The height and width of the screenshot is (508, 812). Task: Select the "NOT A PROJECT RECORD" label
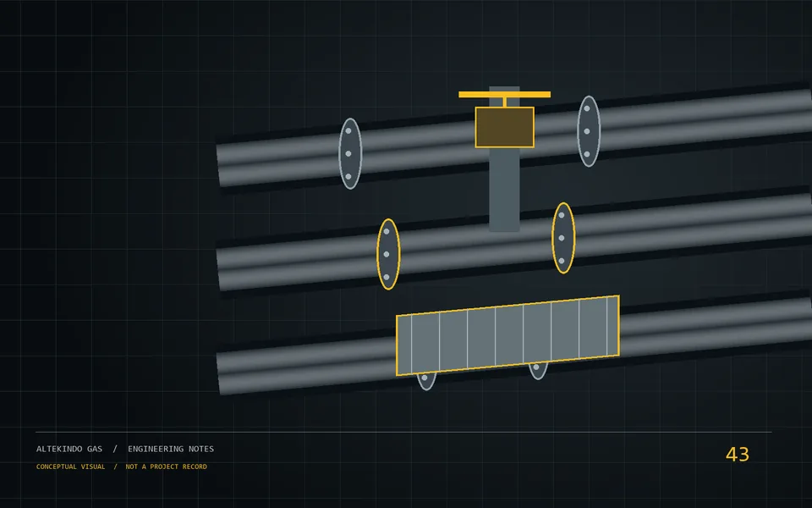tap(167, 467)
